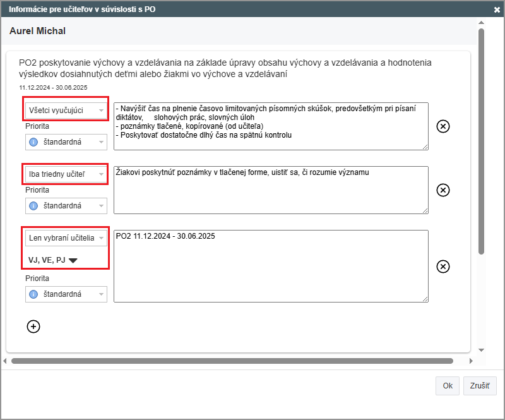Click the vertical scrollbar thumb
This screenshot has width=505, height=420.
[x=481, y=139]
